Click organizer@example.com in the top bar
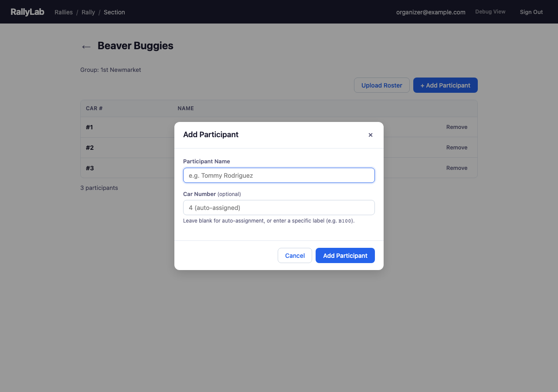The width and height of the screenshot is (558, 392). point(431,12)
